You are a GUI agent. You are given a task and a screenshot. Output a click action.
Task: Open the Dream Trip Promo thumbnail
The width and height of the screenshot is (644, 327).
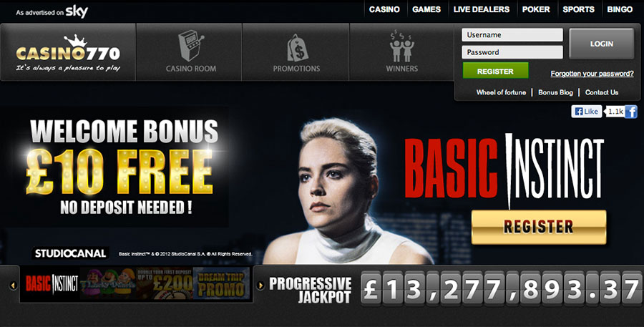point(222,283)
